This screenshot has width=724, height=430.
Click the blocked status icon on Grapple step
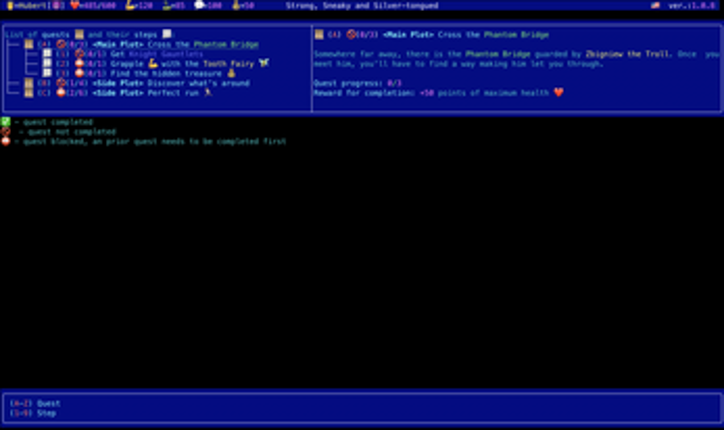tap(79, 64)
